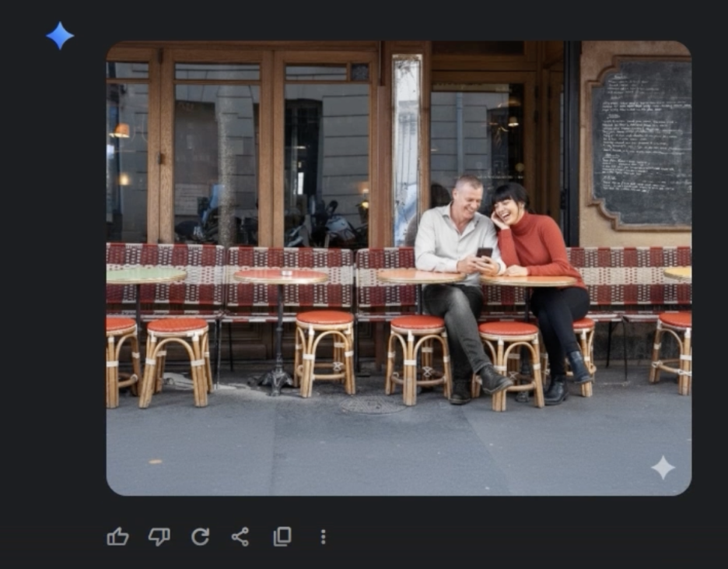
Task: Click the thumbs up good response icon
Action: [117, 537]
